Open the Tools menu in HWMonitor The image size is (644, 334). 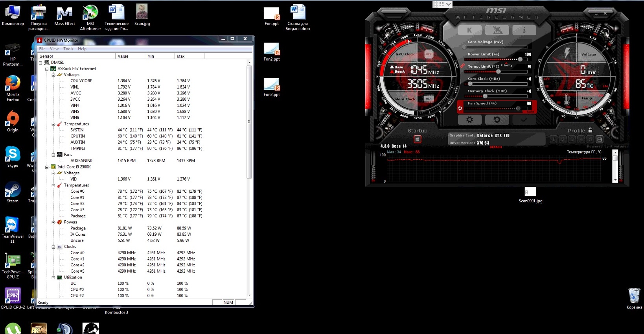(68, 49)
